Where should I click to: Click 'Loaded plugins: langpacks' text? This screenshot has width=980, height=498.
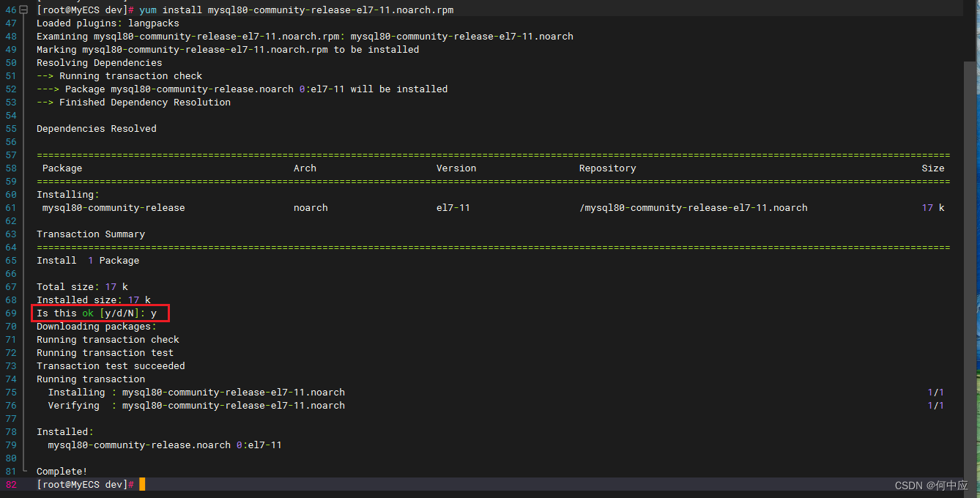tap(108, 23)
